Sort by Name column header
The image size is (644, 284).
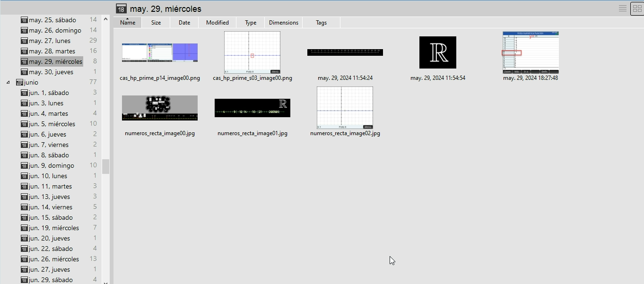(128, 22)
